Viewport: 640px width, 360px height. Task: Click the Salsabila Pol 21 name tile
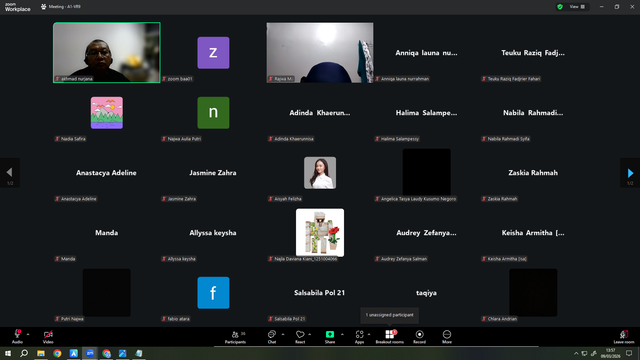pyautogui.click(x=320, y=293)
